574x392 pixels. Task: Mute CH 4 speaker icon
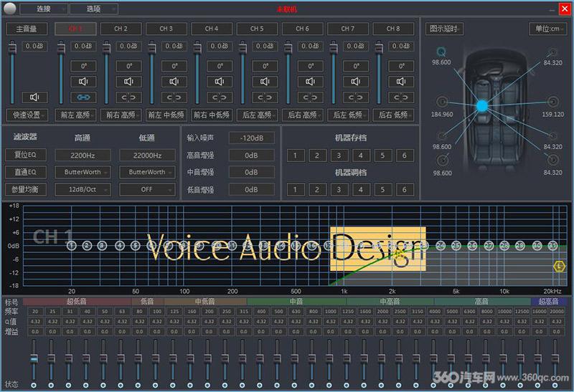(220, 82)
